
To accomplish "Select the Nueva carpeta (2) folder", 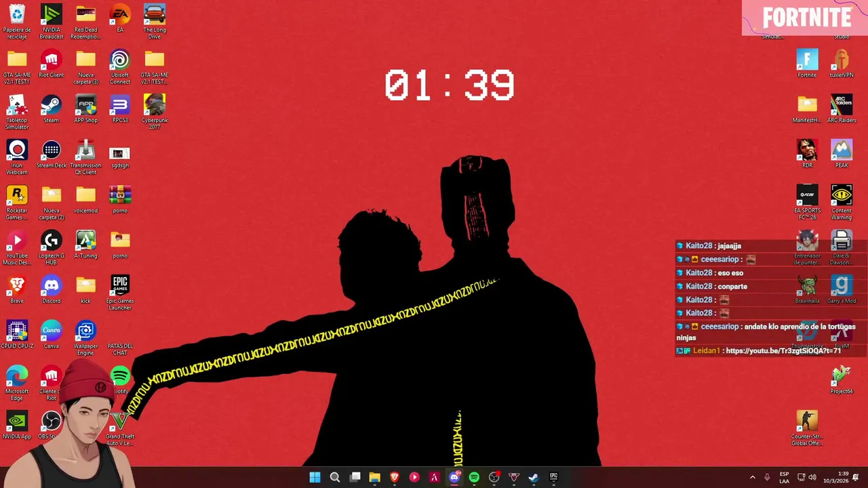I will click(52, 202).
